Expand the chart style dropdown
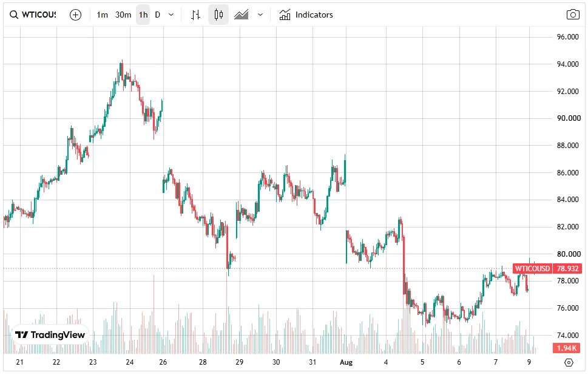Image resolution: width=588 pixels, height=375 pixels. pos(260,15)
